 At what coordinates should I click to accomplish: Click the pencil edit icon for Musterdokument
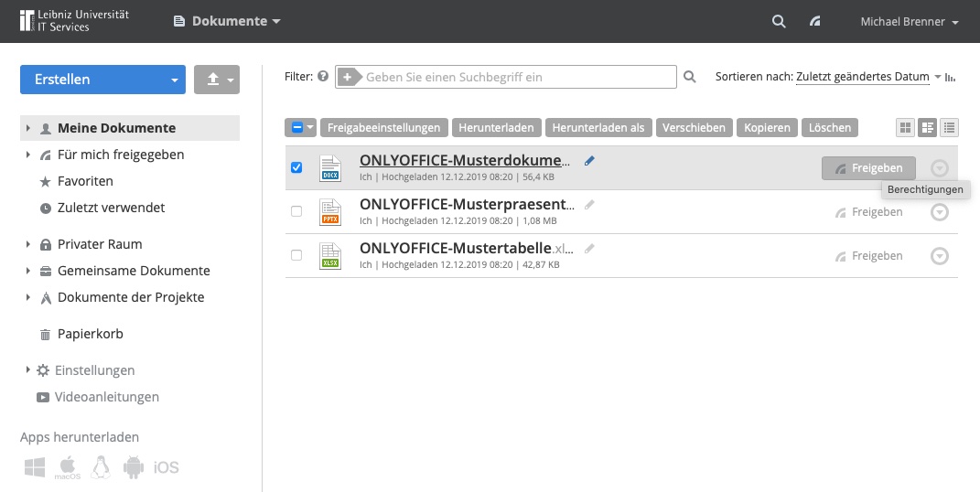[589, 160]
